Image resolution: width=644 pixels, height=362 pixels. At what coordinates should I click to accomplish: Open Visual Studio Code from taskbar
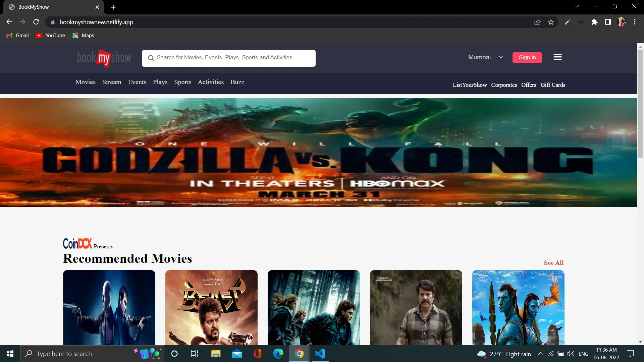[320, 354]
